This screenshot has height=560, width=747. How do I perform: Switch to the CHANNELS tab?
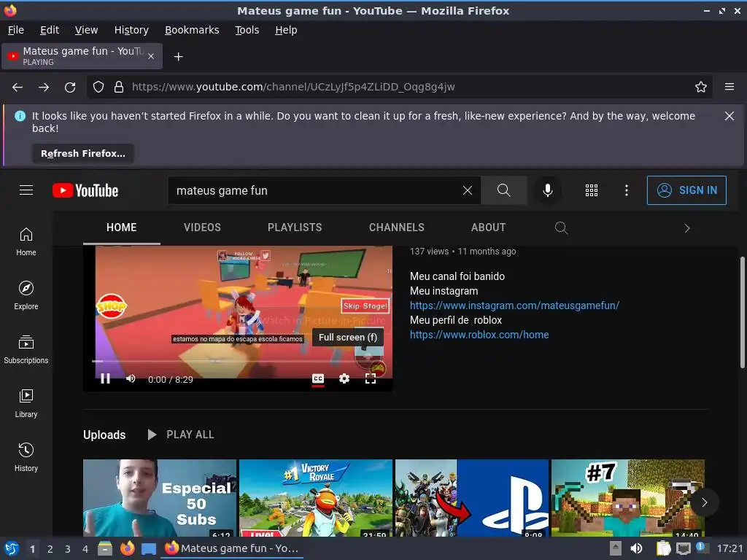tap(396, 227)
